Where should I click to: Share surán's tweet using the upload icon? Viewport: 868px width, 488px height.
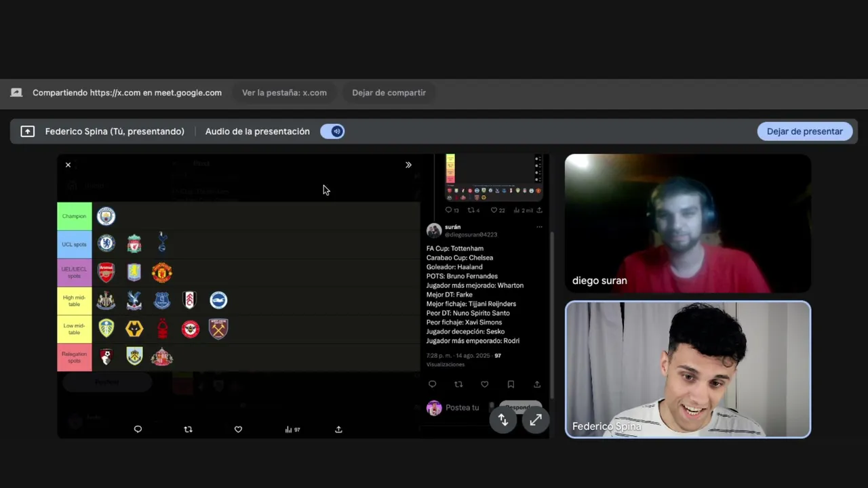click(x=536, y=384)
